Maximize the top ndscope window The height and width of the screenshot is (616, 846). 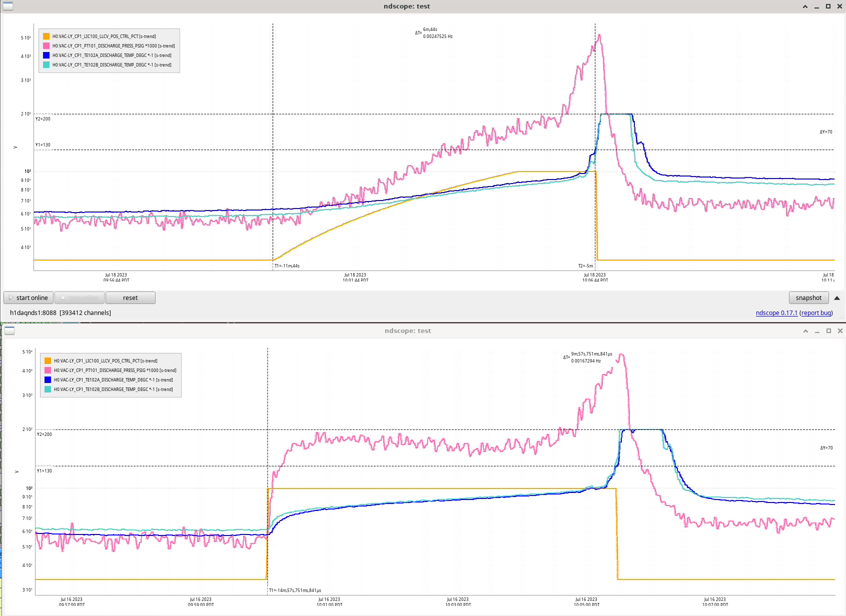[828, 6]
